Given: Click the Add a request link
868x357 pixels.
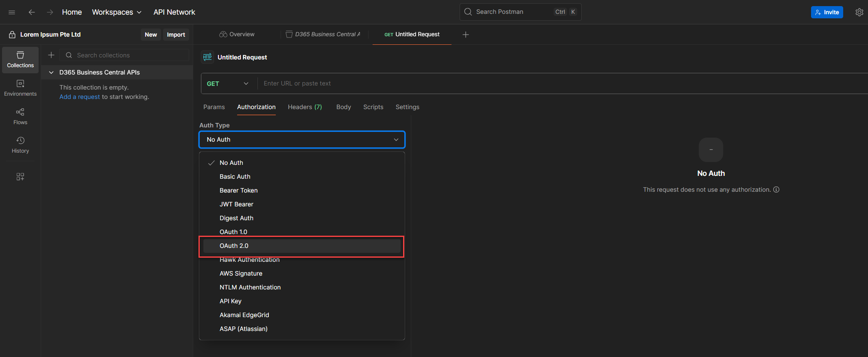Looking at the screenshot, I should [79, 97].
